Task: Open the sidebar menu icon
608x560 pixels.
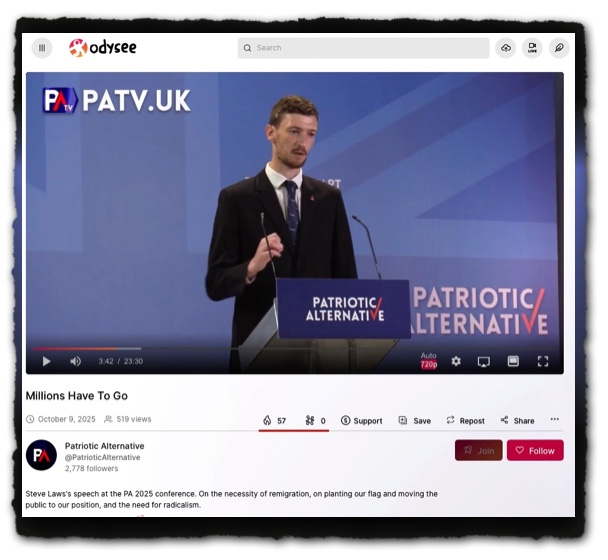Action: 42,48
